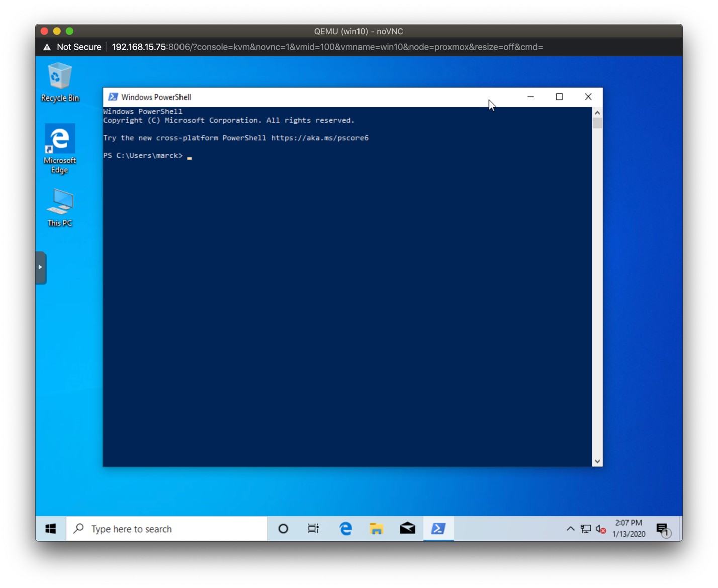Click the PowerShell icon in window title bar
The image size is (718, 588).
113,97
